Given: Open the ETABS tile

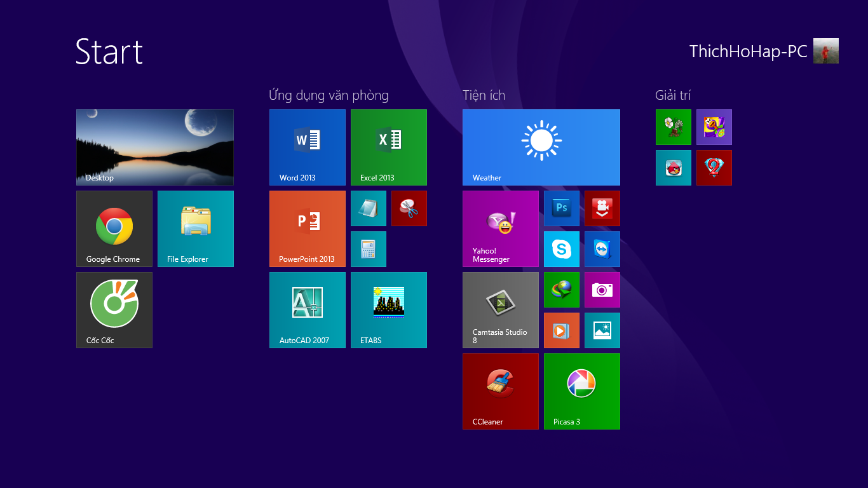Looking at the screenshot, I should pyautogui.click(x=389, y=310).
